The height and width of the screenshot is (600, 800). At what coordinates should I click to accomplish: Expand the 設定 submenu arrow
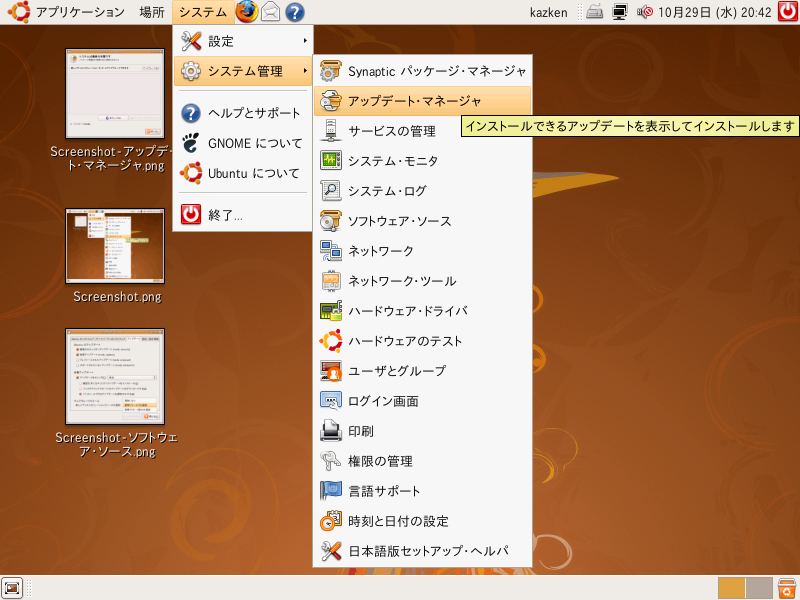coord(305,41)
